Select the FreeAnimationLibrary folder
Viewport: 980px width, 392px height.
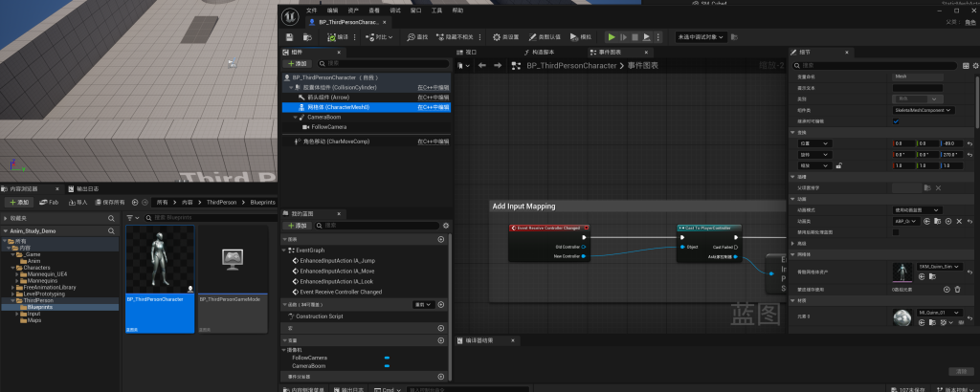pyautogui.click(x=50, y=287)
